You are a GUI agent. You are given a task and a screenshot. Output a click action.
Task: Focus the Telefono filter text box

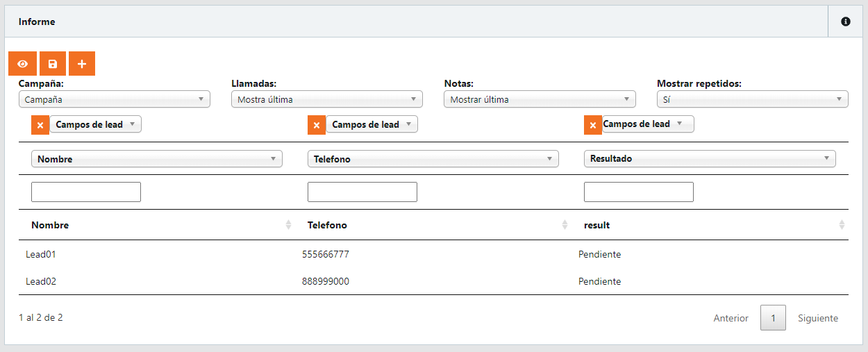(x=362, y=192)
